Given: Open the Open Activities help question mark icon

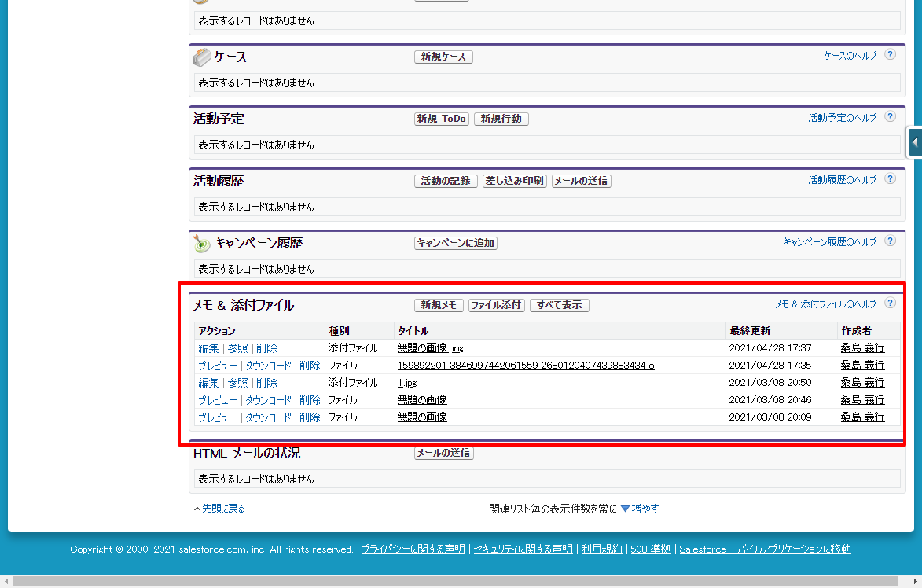Looking at the screenshot, I should (891, 117).
